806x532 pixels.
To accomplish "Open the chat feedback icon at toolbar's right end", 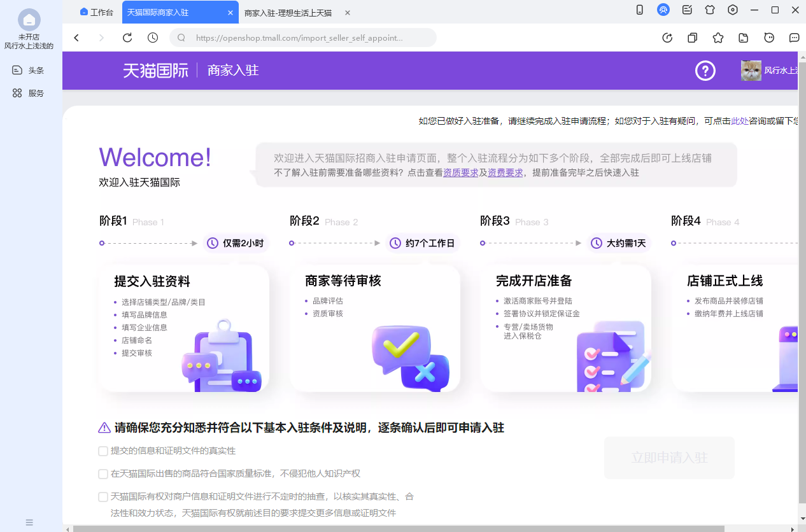I will pyautogui.click(x=793, y=38).
